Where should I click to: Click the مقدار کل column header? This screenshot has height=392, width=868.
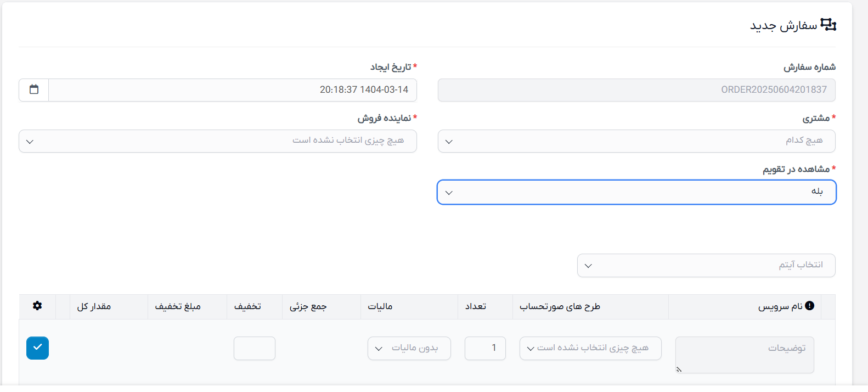pos(94,306)
